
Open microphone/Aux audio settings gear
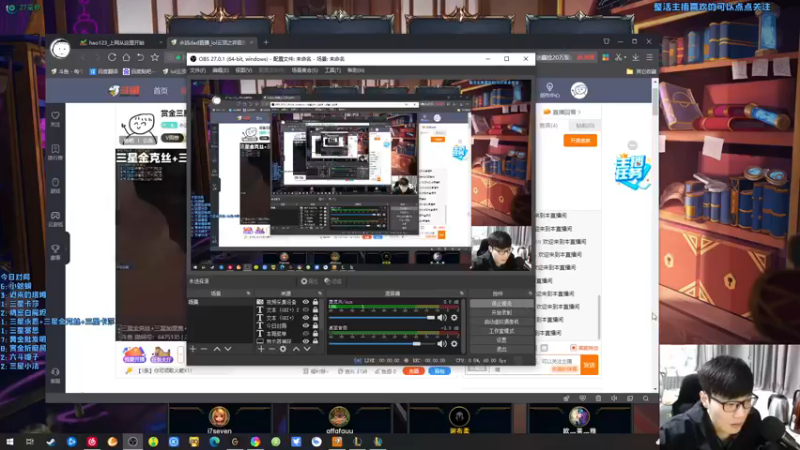pyautogui.click(x=454, y=318)
